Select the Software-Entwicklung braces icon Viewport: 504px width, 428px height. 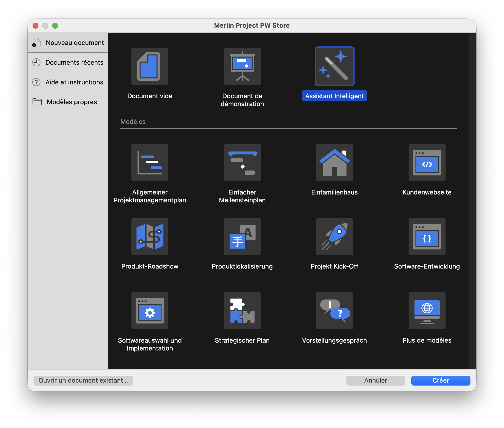pyautogui.click(x=427, y=237)
